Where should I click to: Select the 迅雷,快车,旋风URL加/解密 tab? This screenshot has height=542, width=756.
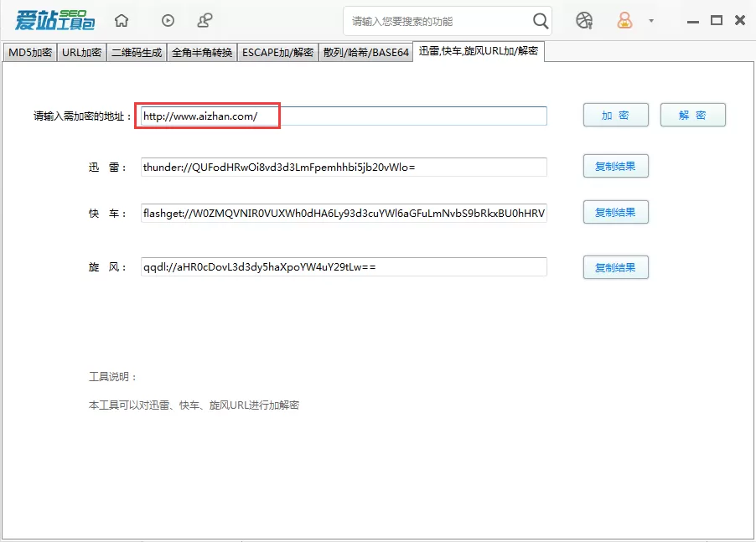pos(479,51)
